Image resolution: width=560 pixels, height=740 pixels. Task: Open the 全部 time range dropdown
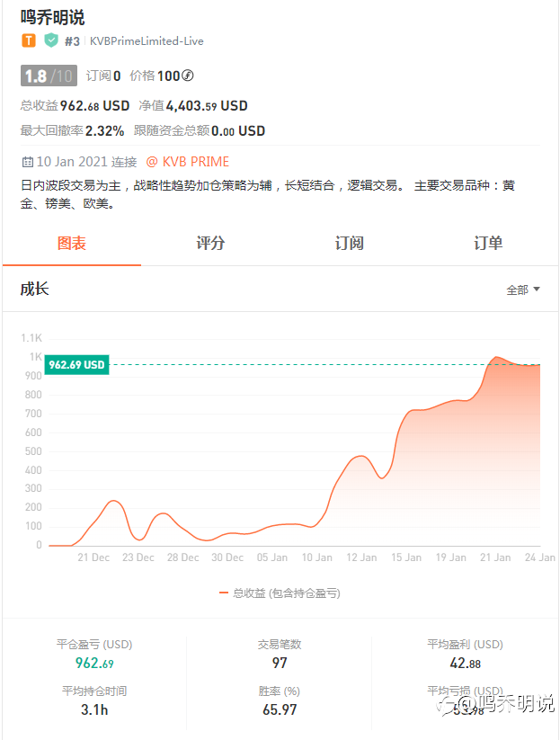[523, 290]
